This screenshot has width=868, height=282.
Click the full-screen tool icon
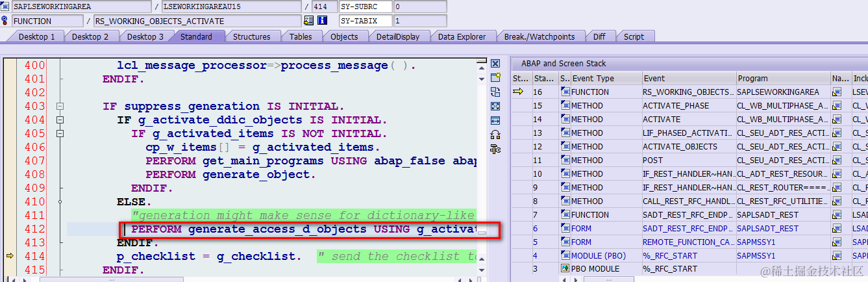495,106
